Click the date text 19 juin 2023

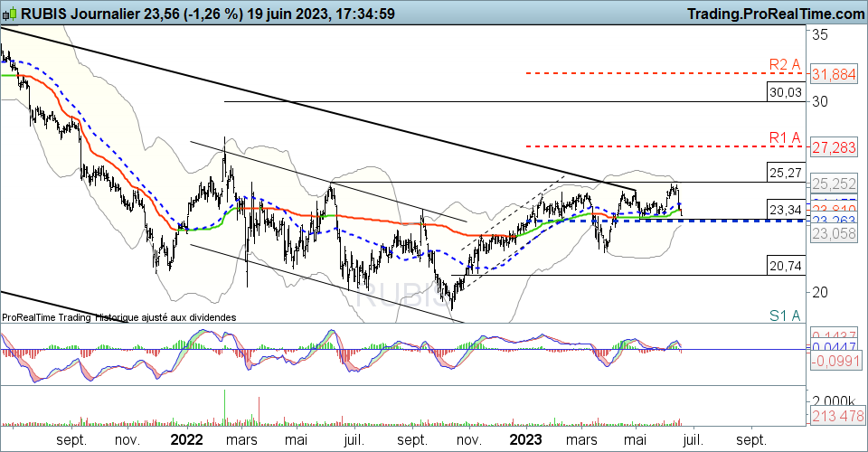click(286, 14)
